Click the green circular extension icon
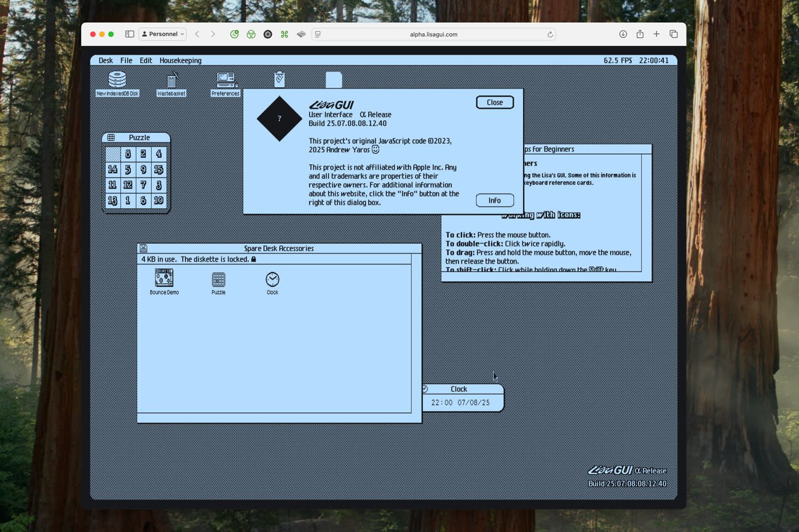Image resolution: width=799 pixels, height=532 pixels. (x=234, y=34)
